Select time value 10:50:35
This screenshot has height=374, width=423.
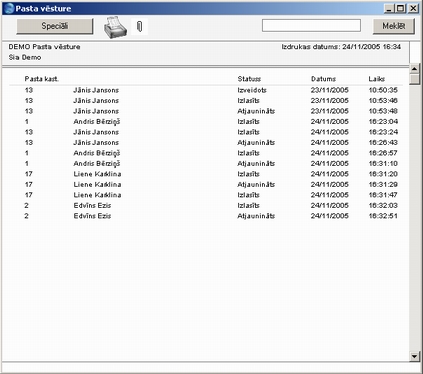(383, 90)
